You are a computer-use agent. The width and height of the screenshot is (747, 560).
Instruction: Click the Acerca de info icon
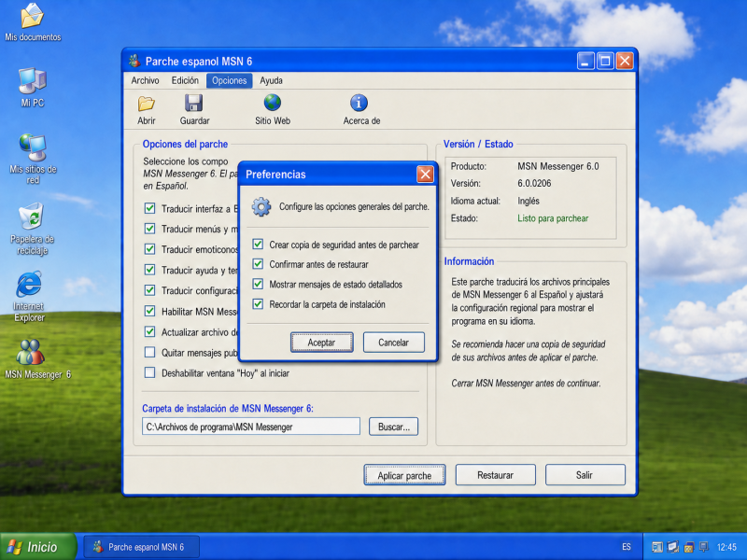click(359, 103)
